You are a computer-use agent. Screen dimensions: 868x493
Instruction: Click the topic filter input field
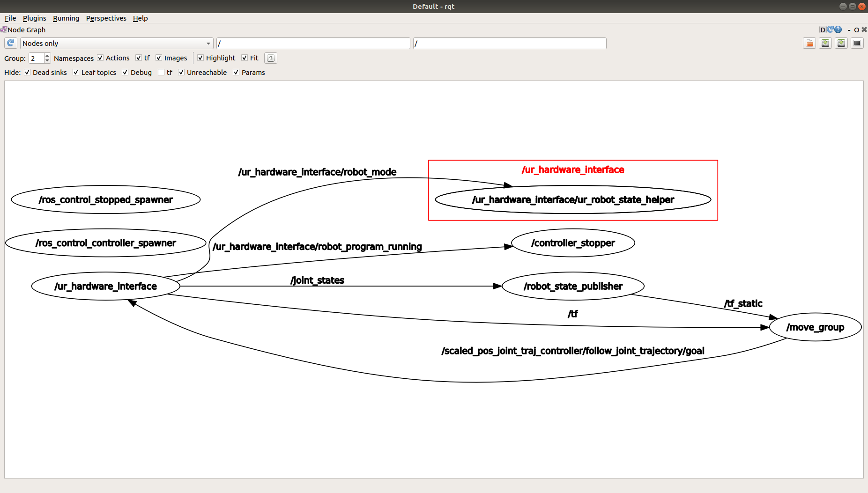510,43
